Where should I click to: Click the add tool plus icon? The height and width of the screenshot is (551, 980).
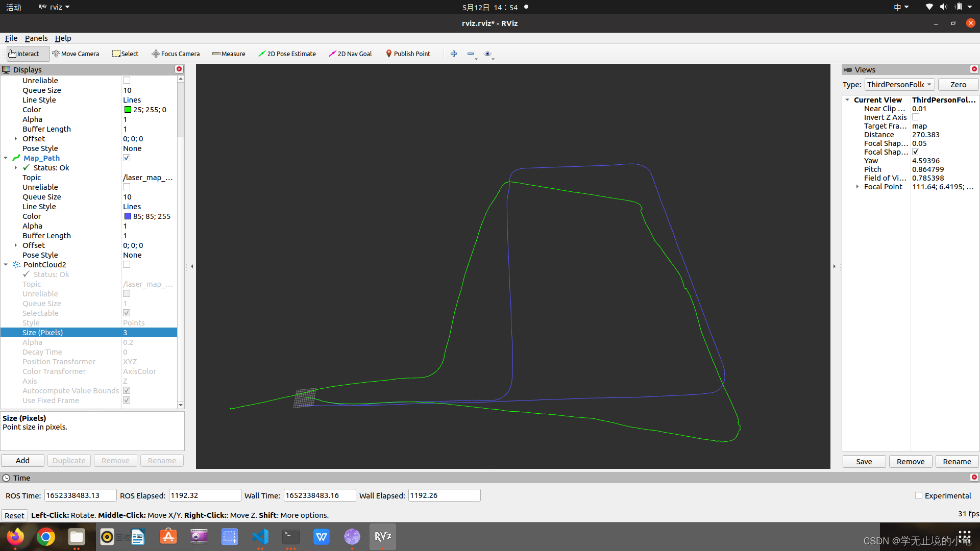[x=453, y=54]
